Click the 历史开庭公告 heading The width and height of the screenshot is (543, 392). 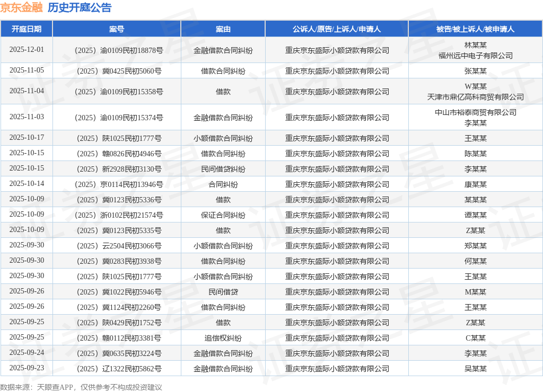click(x=80, y=7)
